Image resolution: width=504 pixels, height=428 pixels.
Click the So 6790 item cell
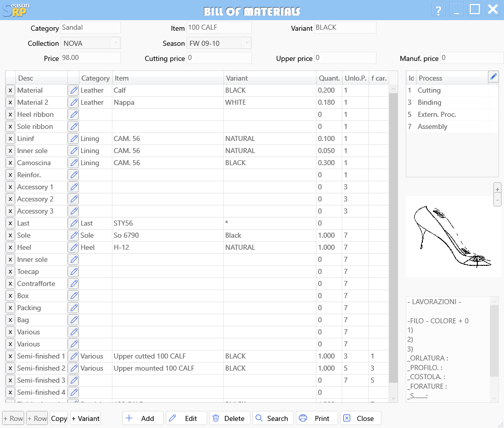pyautogui.click(x=168, y=235)
